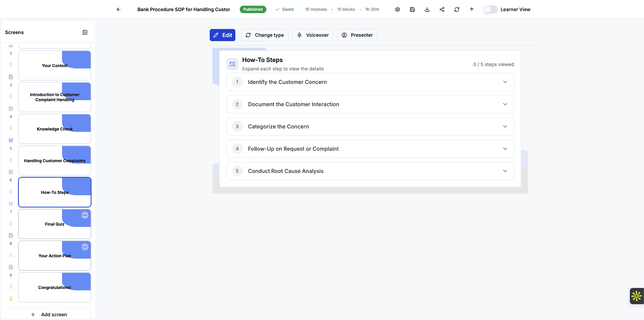This screenshot has width=644, height=320.
Task: Click drag handle for Knowledge Check screen
Action: 11,128
